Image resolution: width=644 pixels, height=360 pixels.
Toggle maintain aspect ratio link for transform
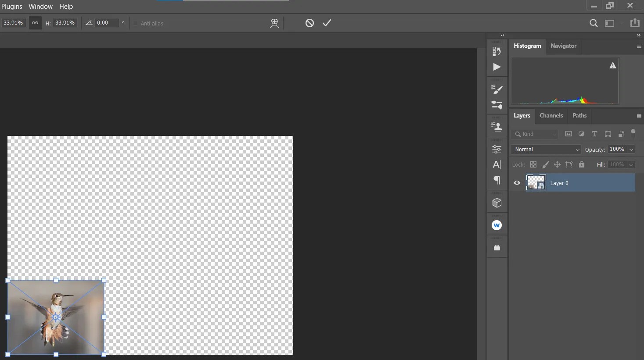[x=35, y=22]
